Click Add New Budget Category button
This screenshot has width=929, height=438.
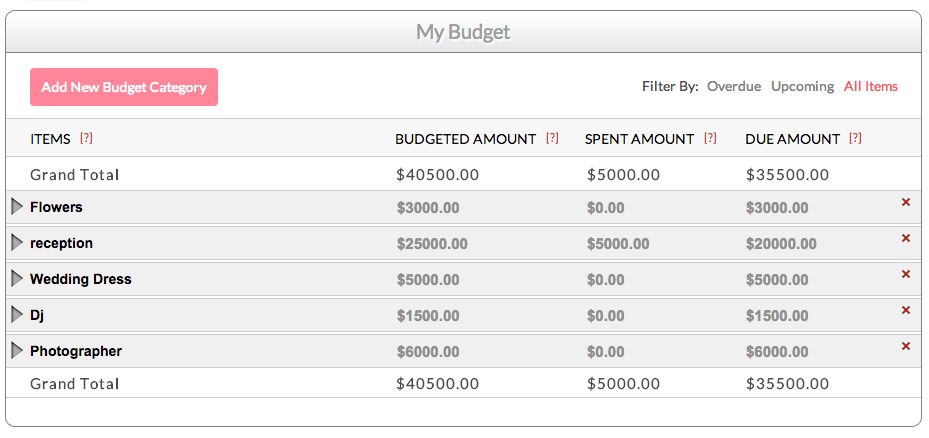[124, 87]
